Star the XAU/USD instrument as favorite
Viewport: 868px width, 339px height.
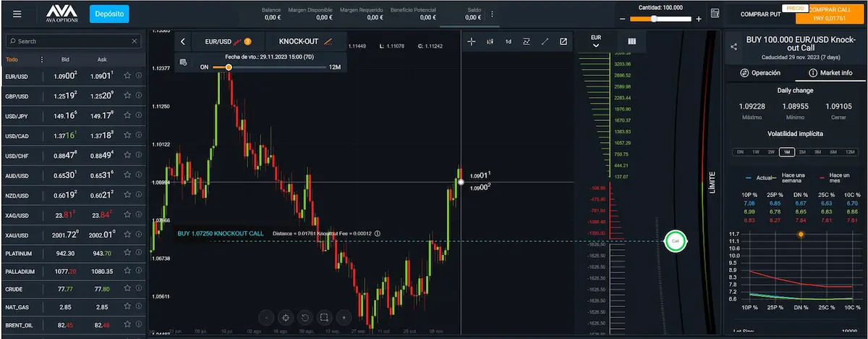click(x=127, y=235)
